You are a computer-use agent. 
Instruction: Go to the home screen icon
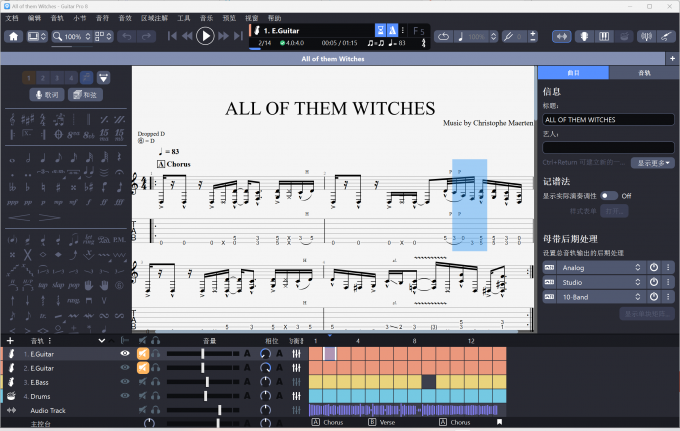pos(13,36)
